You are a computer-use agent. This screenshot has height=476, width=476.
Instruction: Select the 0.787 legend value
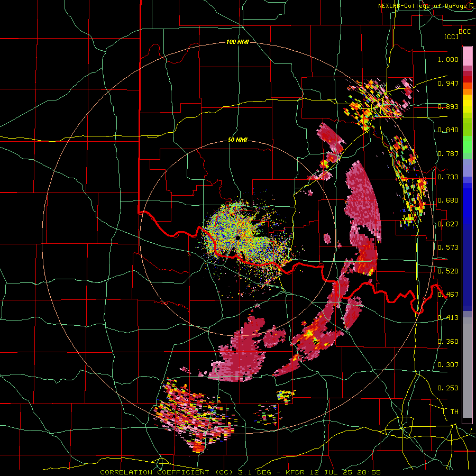(x=448, y=153)
